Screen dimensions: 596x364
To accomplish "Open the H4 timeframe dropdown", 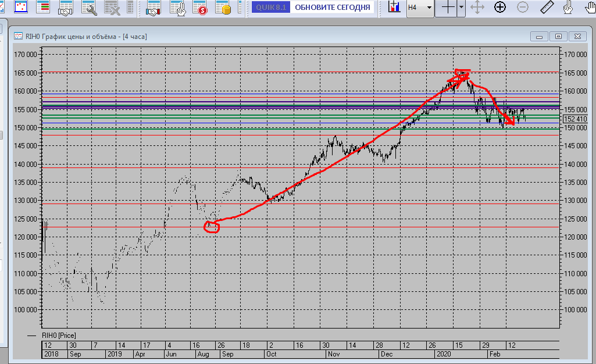I will coord(420,8).
